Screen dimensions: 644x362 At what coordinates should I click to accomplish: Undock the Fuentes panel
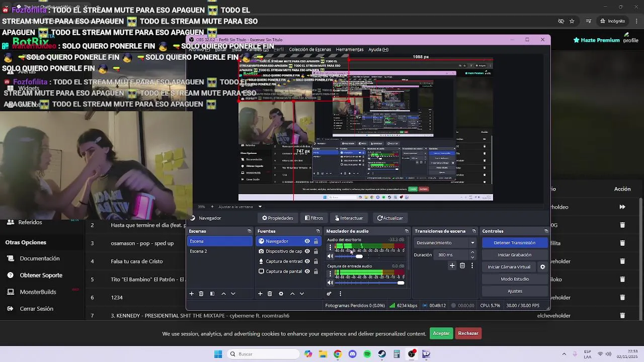(x=318, y=231)
